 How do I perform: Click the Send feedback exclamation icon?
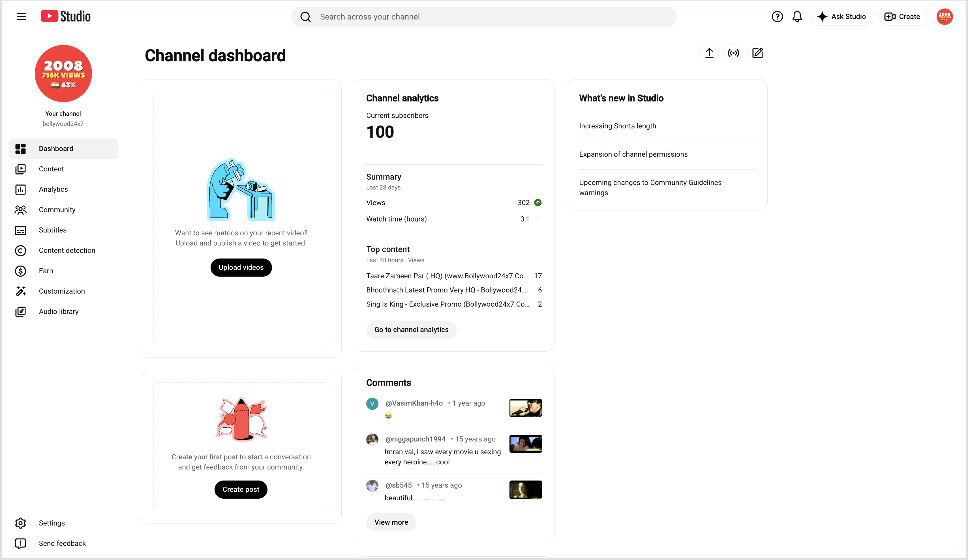(x=20, y=543)
